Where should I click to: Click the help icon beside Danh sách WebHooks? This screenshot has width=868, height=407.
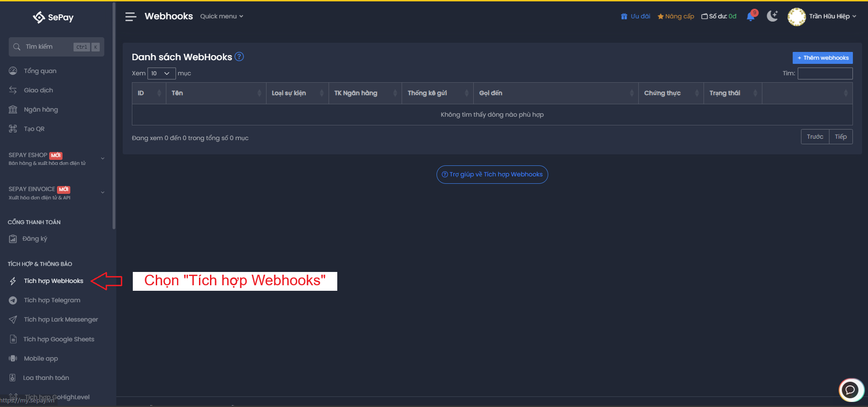[239, 57]
